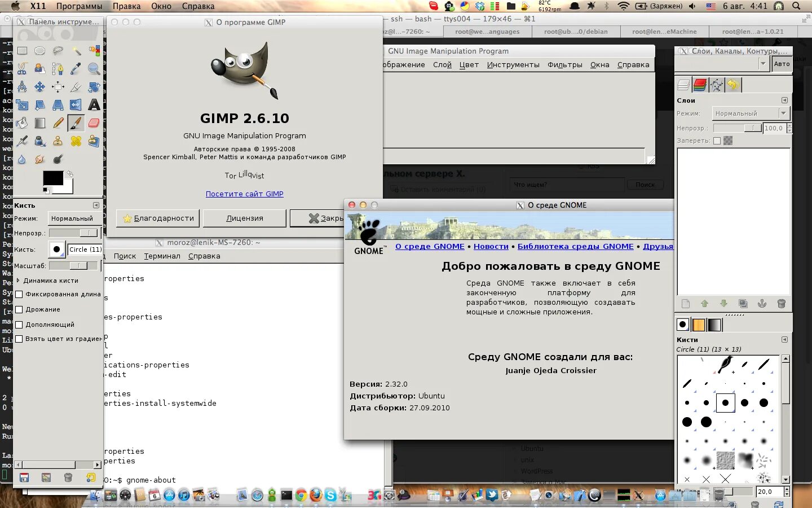
Task: Select the Rectangle Select tool
Action: coord(22,51)
